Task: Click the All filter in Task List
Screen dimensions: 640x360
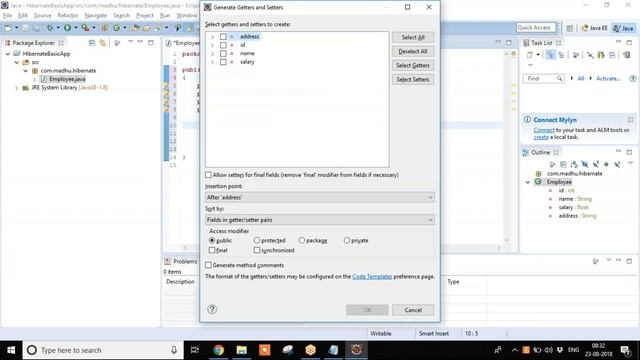Action: pos(580,78)
